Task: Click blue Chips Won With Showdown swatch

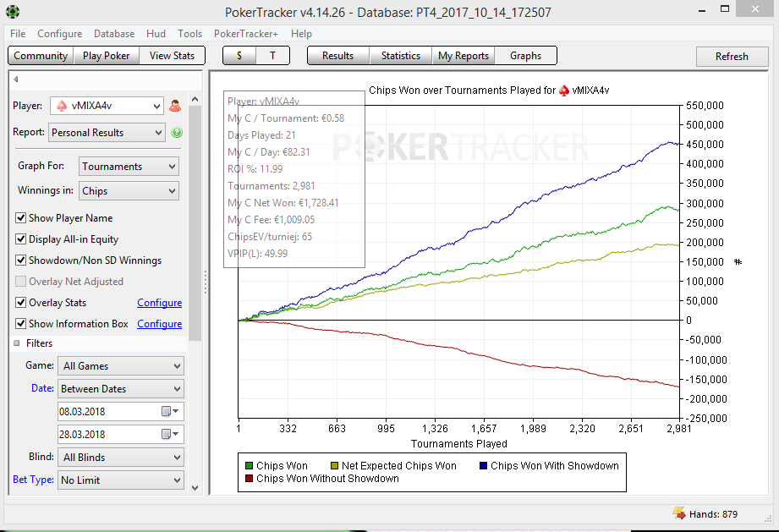Action: (x=484, y=465)
